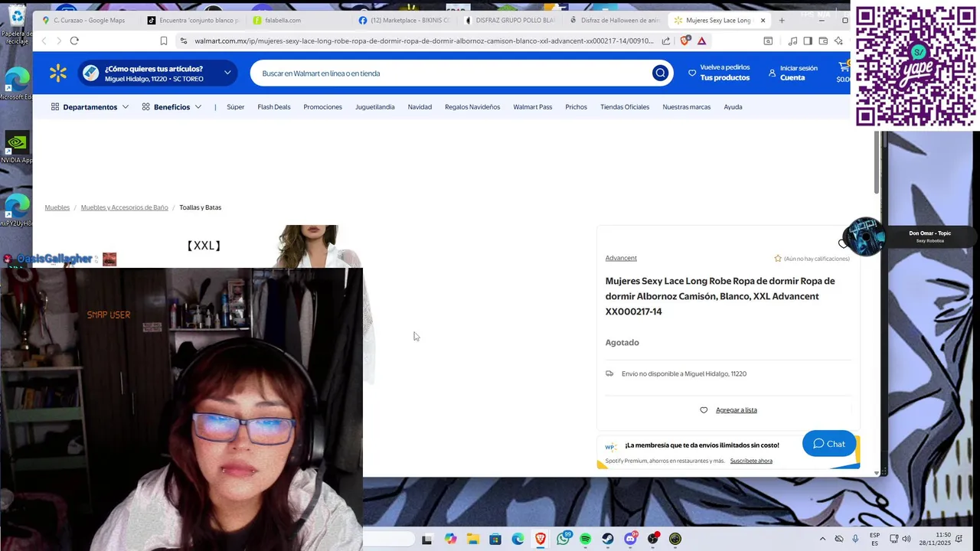This screenshot has width=980, height=551.
Task: Open the Chat button
Action: [x=829, y=444]
